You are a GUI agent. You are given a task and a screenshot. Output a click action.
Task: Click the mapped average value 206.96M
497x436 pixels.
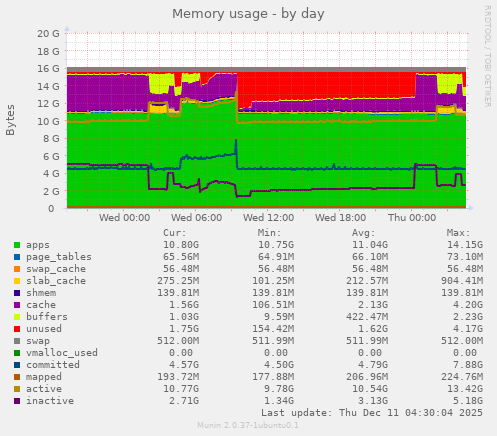coord(367,377)
